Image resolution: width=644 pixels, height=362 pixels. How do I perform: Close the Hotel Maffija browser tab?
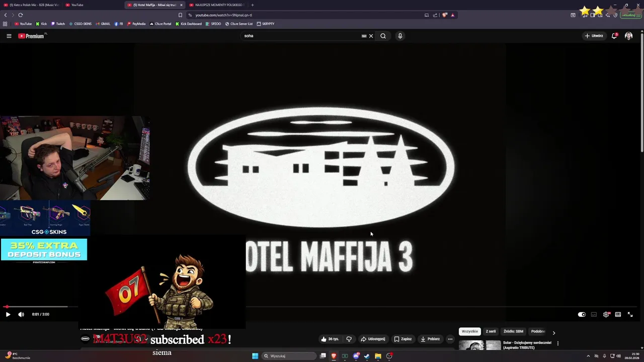(182, 5)
